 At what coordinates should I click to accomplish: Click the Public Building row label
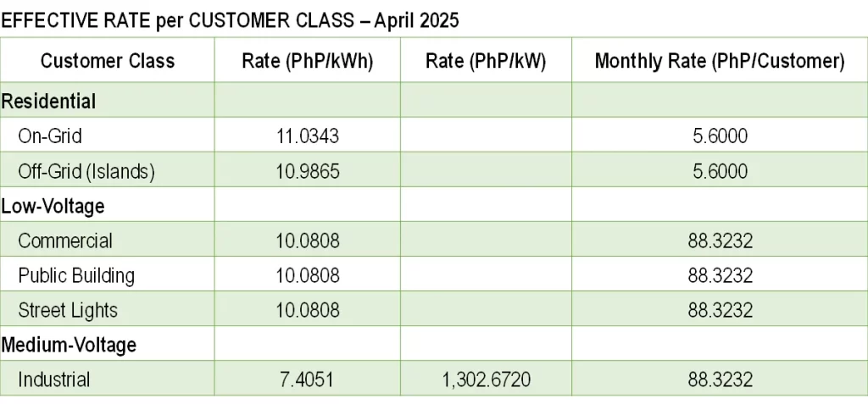[76, 275]
